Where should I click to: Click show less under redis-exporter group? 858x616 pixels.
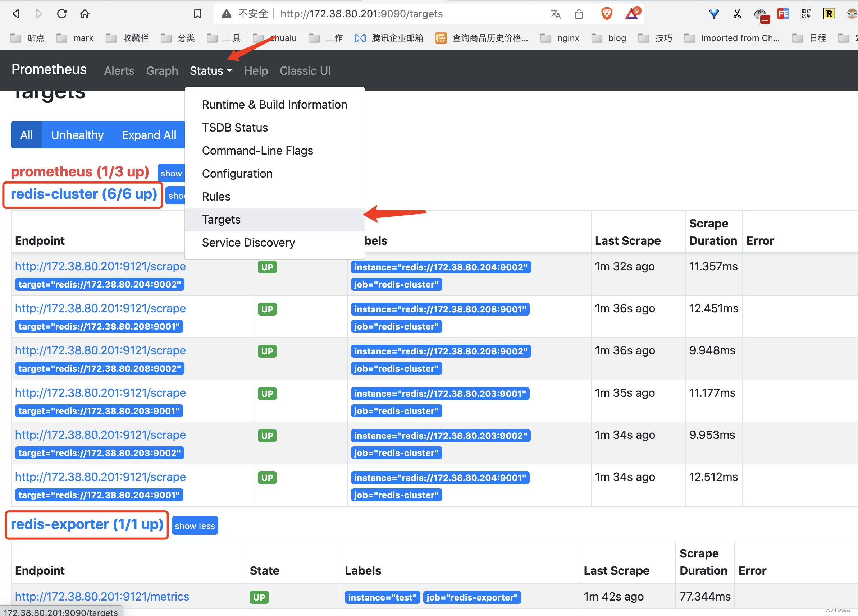pyautogui.click(x=195, y=526)
